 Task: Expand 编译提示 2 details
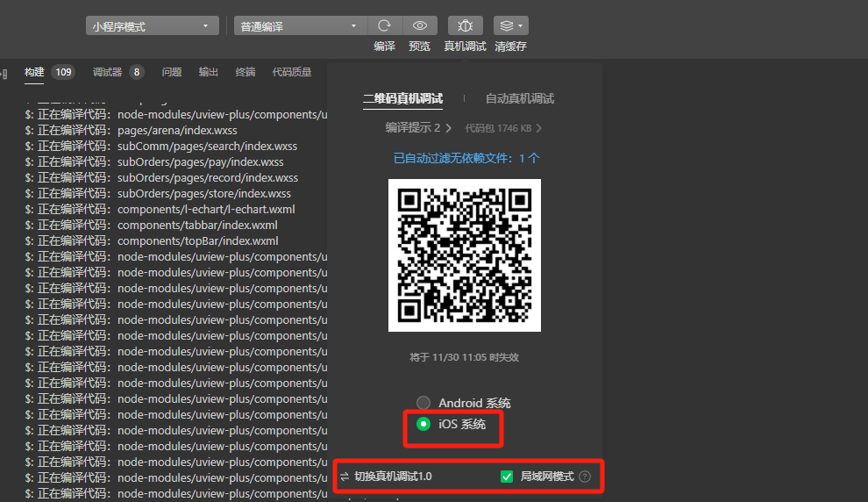[x=418, y=128]
